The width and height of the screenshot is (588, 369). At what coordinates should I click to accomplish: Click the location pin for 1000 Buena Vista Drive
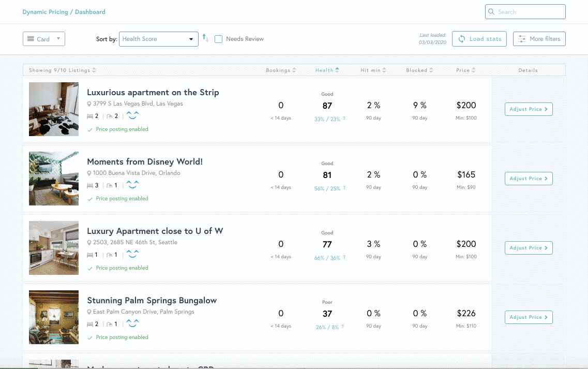tap(89, 173)
